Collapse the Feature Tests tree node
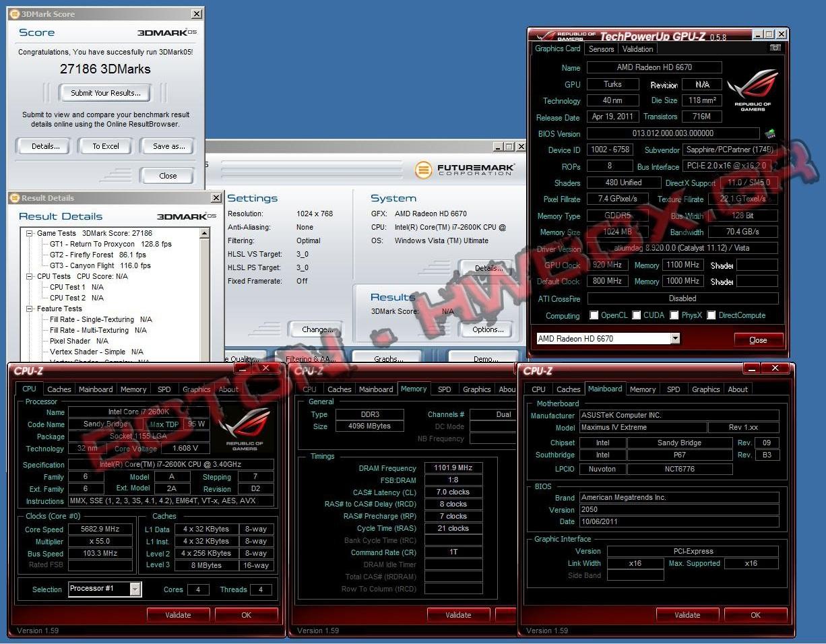 [30, 309]
